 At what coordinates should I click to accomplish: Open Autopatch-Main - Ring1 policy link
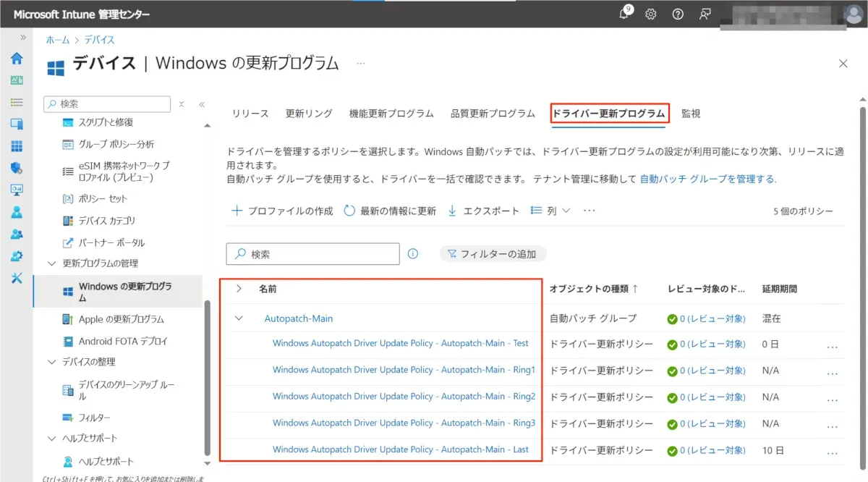point(404,370)
